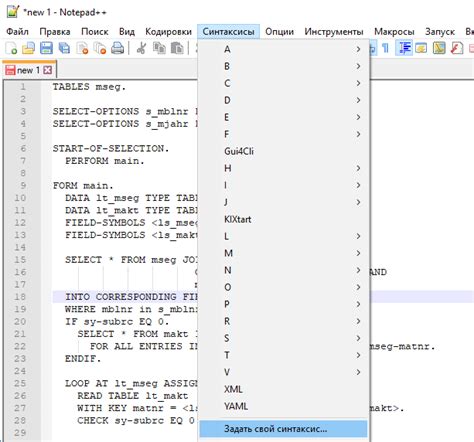Click the Close document toolbar icon
Image resolution: width=474 pixels, height=442 pixels.
coord(82,48)
